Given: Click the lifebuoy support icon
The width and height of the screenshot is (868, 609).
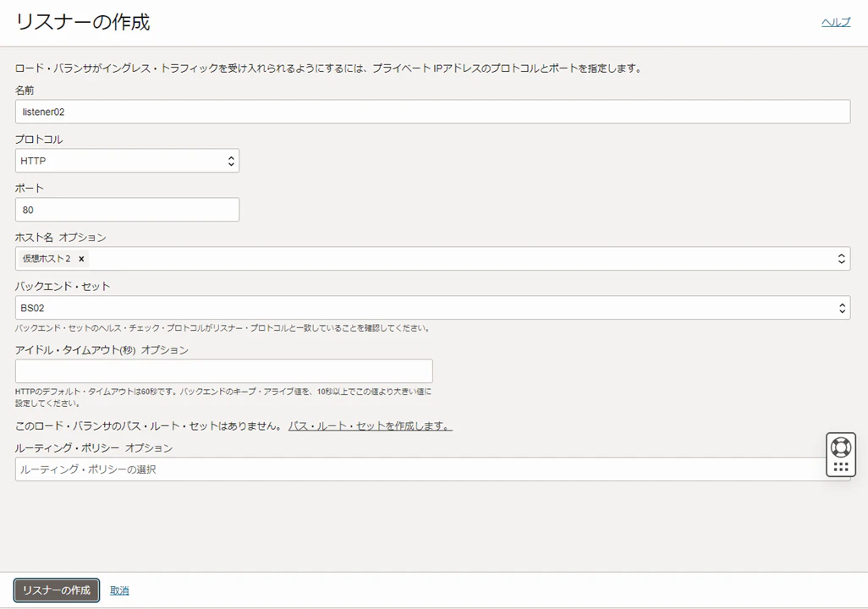Looking at the screenshot, I should 841,447.
